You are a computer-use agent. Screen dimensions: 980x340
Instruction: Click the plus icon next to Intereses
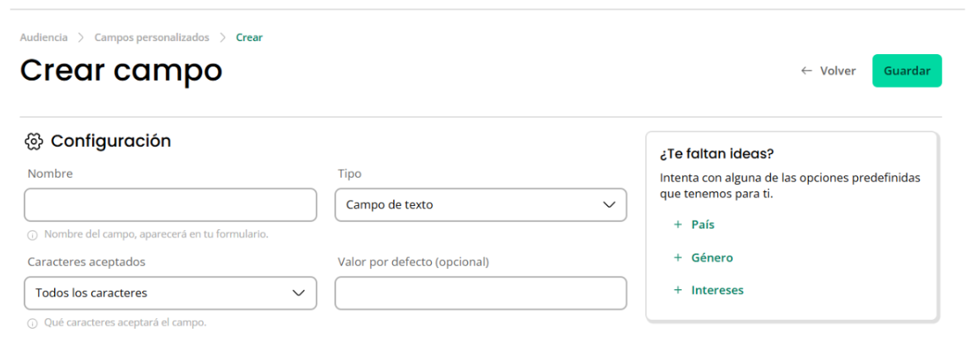point(678,290)
